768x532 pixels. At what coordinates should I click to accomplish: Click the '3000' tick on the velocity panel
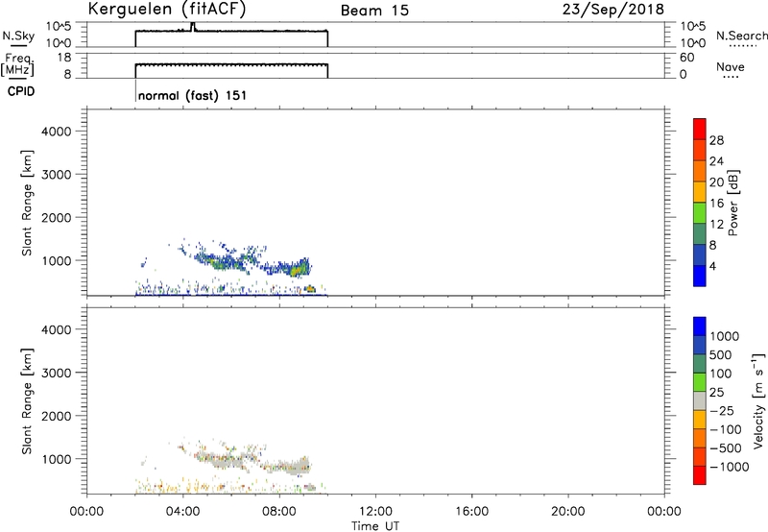pyautogui.click(x=57, y=373)
